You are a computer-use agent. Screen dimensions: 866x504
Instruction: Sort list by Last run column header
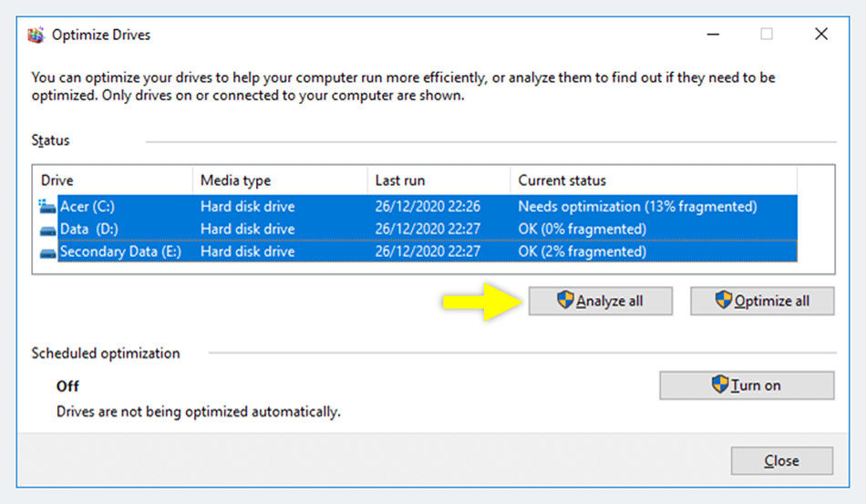(438, 180)
